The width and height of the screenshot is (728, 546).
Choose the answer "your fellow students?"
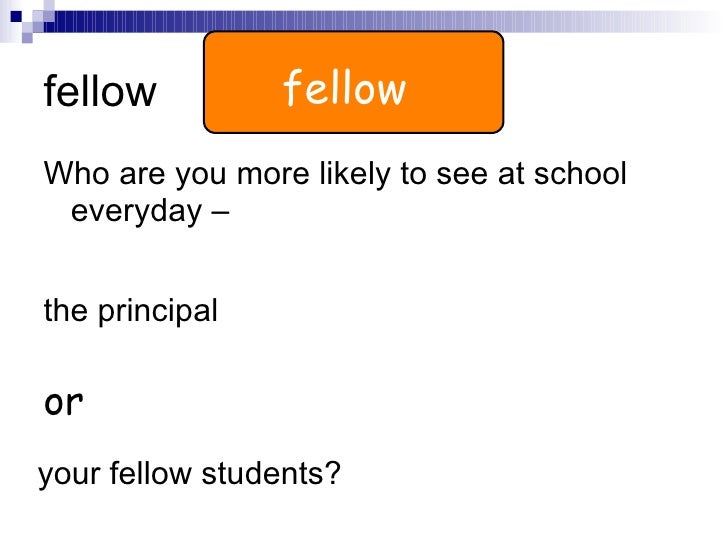[x=189, y=474]
